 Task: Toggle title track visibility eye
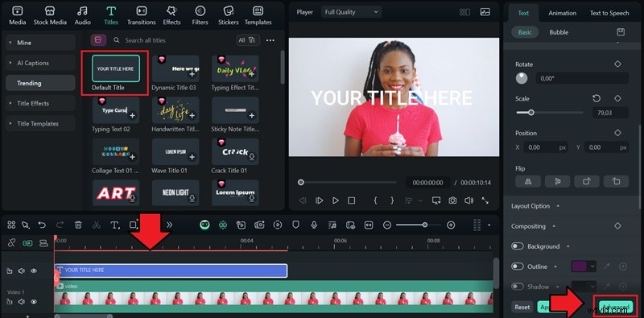(x=34, y=271)
